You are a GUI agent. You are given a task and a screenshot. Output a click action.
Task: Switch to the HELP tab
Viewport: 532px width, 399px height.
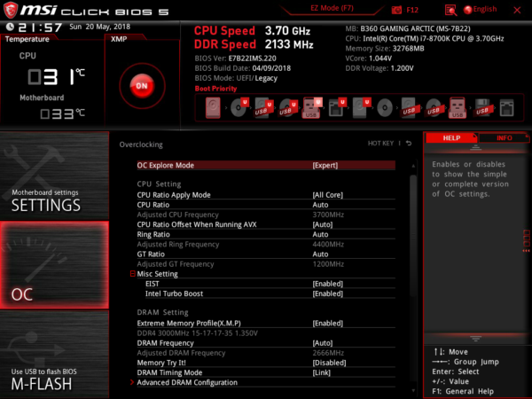(x=451, y=137)
